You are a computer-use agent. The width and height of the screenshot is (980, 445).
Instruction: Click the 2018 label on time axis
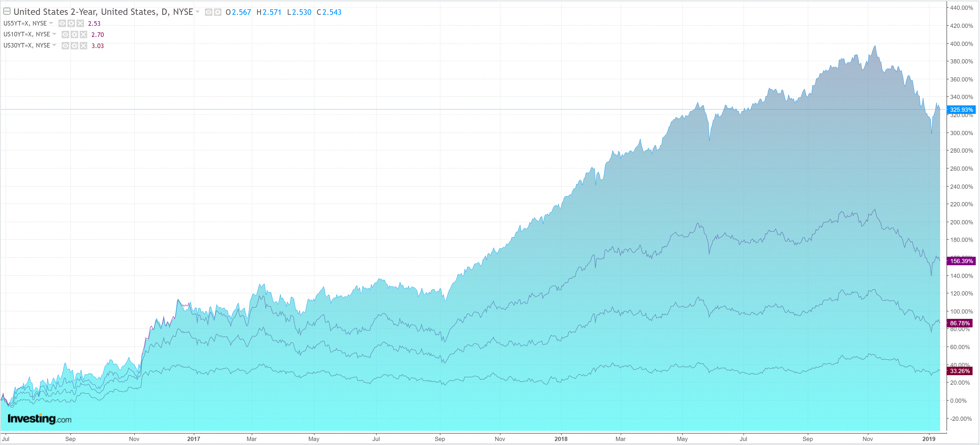point(561,439)
